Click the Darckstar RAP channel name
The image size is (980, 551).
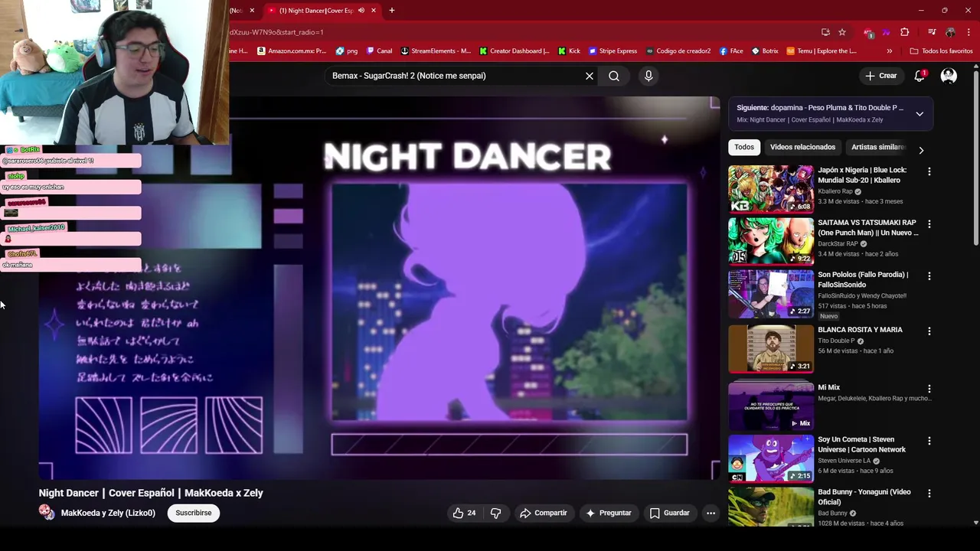tap(838, 243)
